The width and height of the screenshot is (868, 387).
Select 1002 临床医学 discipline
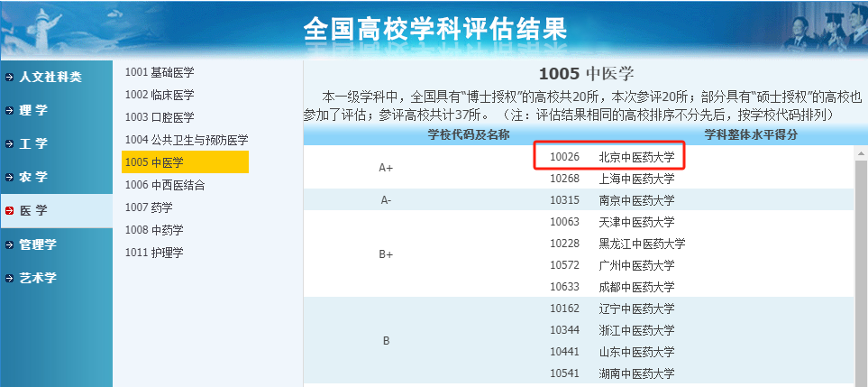(160, 96)
